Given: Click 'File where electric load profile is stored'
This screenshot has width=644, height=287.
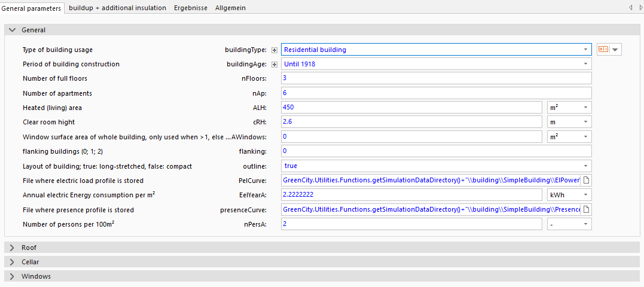Looking at the screenshot, I should (x=83, y=181).
